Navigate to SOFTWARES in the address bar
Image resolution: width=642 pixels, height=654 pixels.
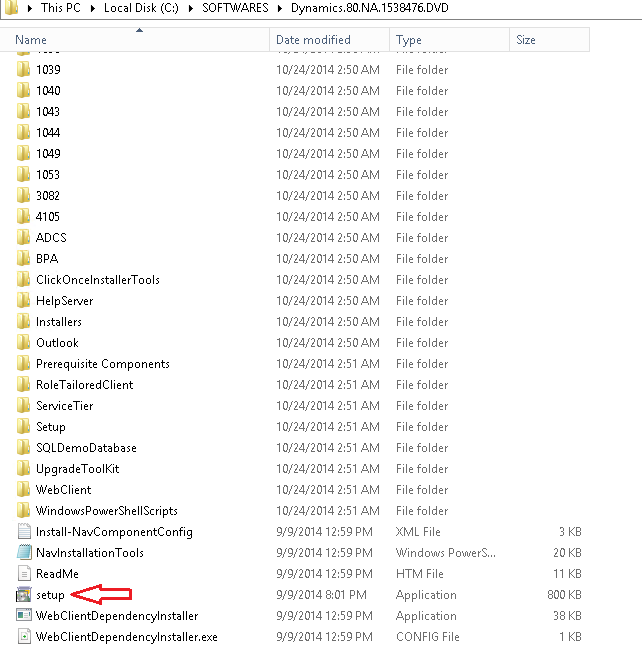pyautogui.click(x=234, y=8)
